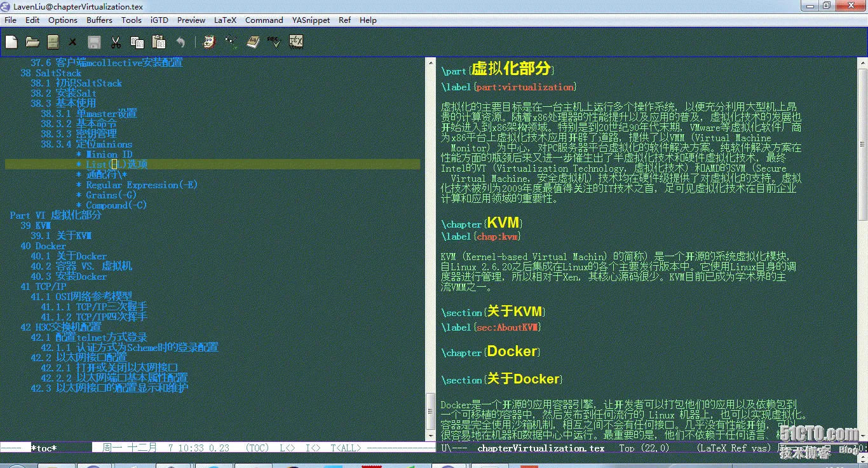Select TOC entry 38.3.2 基本命令

(79, 123)
